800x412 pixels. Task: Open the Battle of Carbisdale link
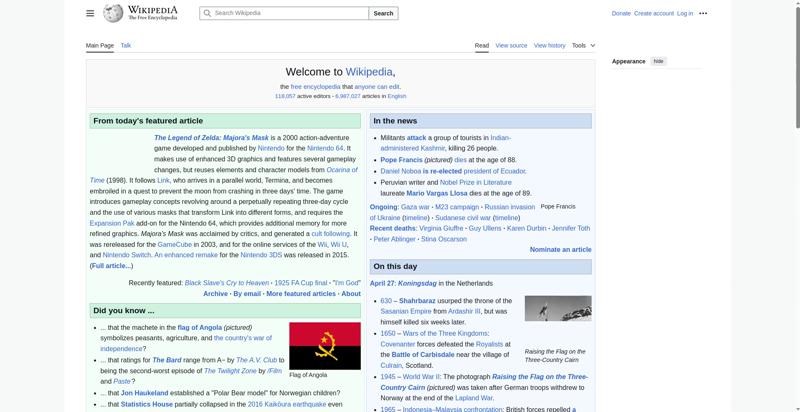pos(423,355)
